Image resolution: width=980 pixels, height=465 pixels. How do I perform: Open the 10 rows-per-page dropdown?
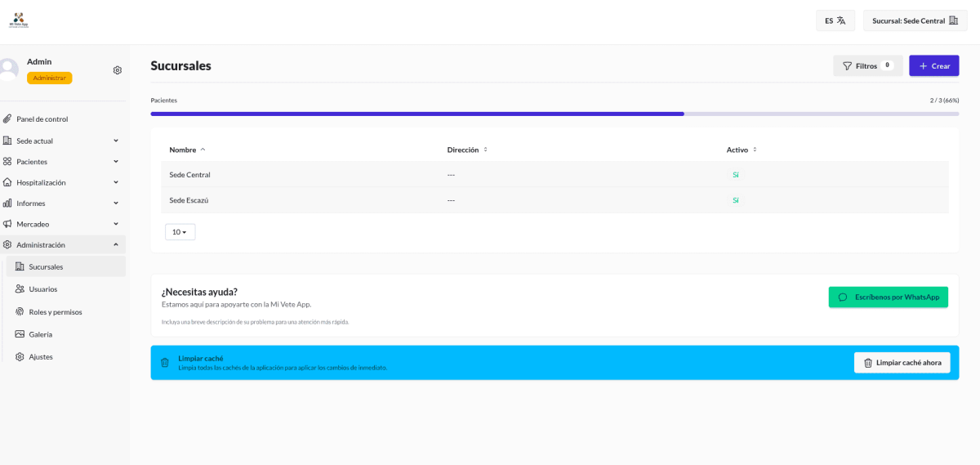180,232
